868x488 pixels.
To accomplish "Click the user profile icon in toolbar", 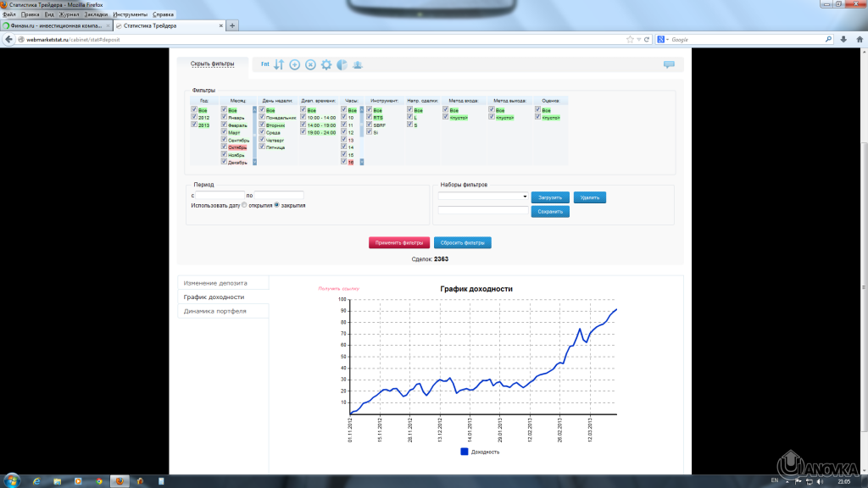I will click(x=358, y=64).
